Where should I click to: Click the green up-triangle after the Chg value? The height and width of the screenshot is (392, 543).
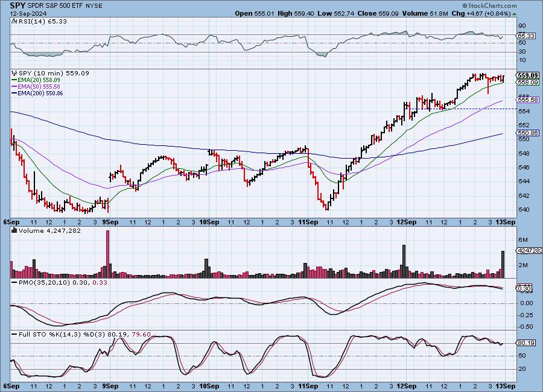pyautogui.click(x=514, y=14)
